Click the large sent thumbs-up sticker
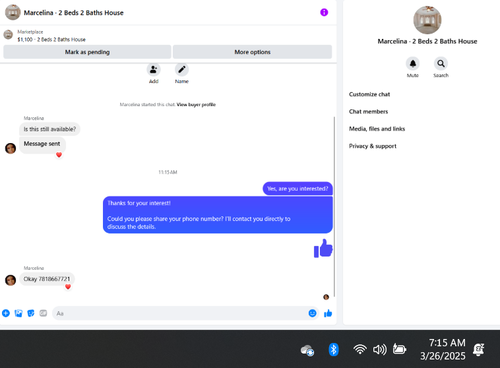The height and width of the screenshot is (368, 500). [323, 249]
